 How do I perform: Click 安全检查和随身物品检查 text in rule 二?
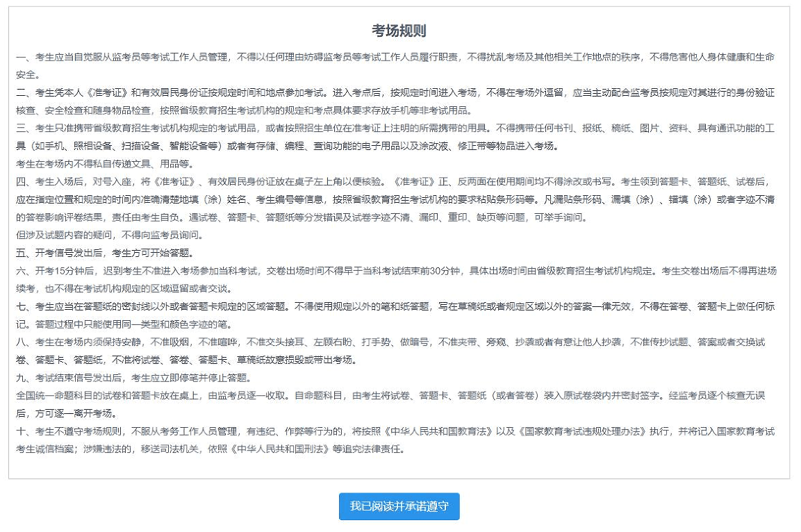97,110
